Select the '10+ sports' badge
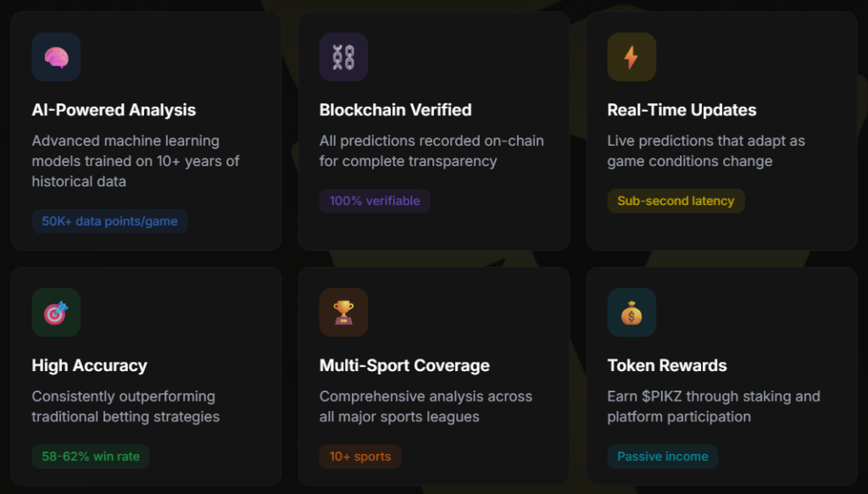The image size is (868, 494). click(x=360, y=457)
